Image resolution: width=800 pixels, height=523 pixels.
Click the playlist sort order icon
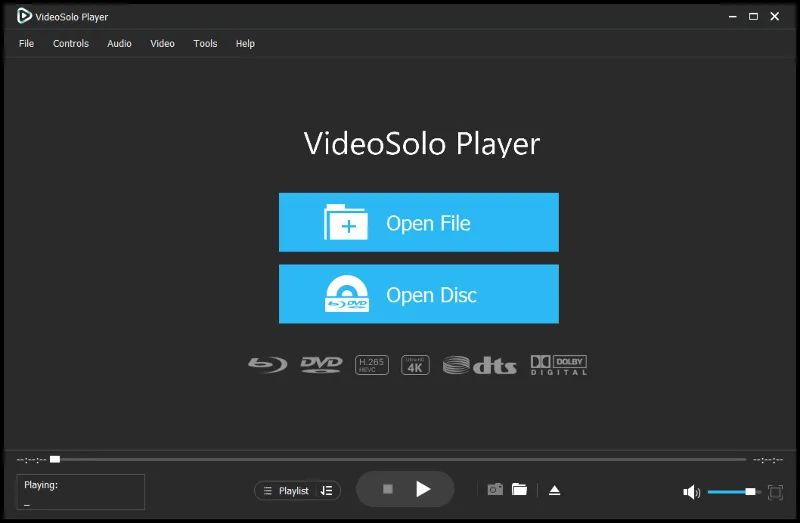tap(327, 491)
